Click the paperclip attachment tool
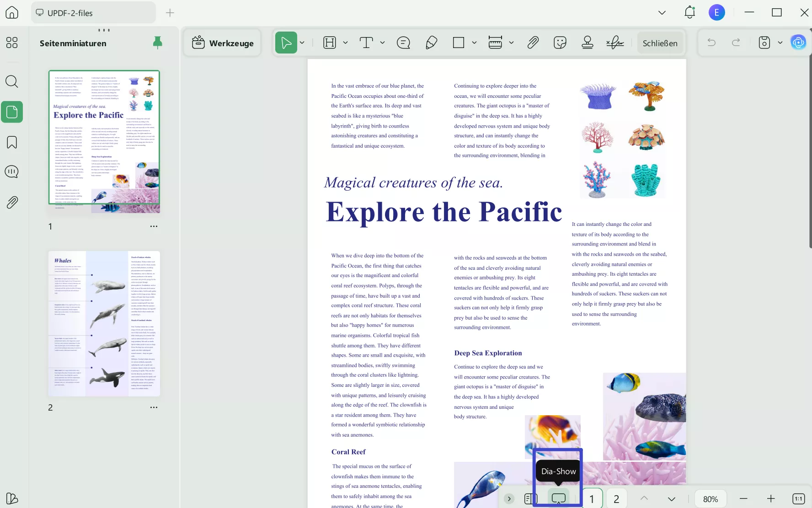This screenshot has height=508, width=812. coord(533,43)
